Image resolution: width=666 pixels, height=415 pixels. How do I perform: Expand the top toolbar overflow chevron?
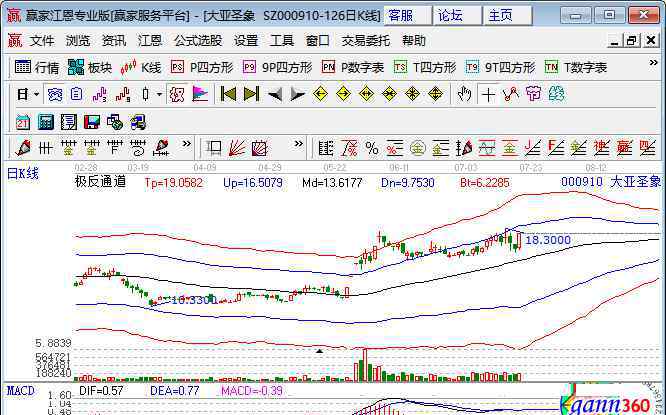(653, 63)
